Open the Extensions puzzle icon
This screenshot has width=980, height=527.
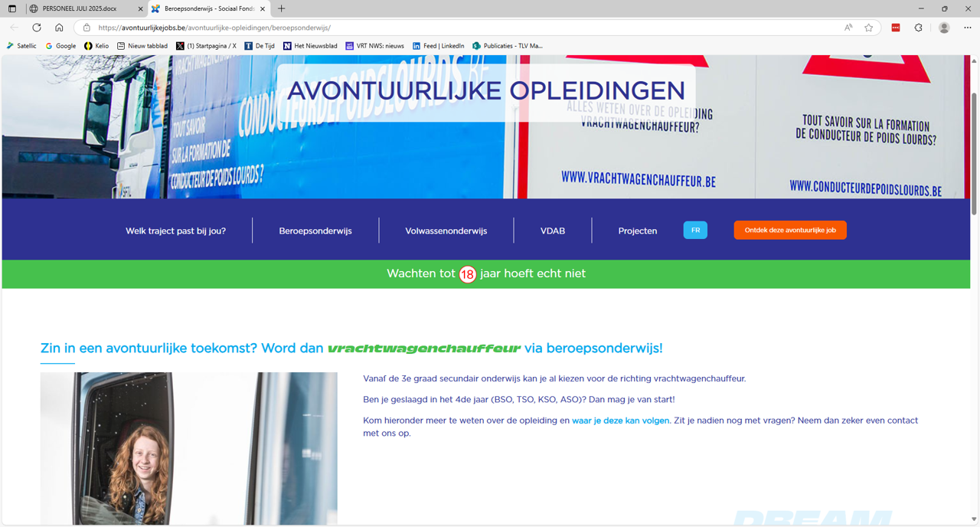pos(919,28)
